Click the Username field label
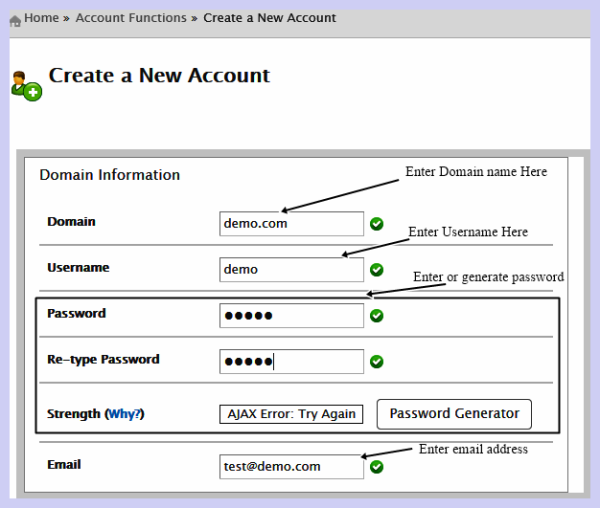This screenshot has width=600, height=508. click(78, 267)
